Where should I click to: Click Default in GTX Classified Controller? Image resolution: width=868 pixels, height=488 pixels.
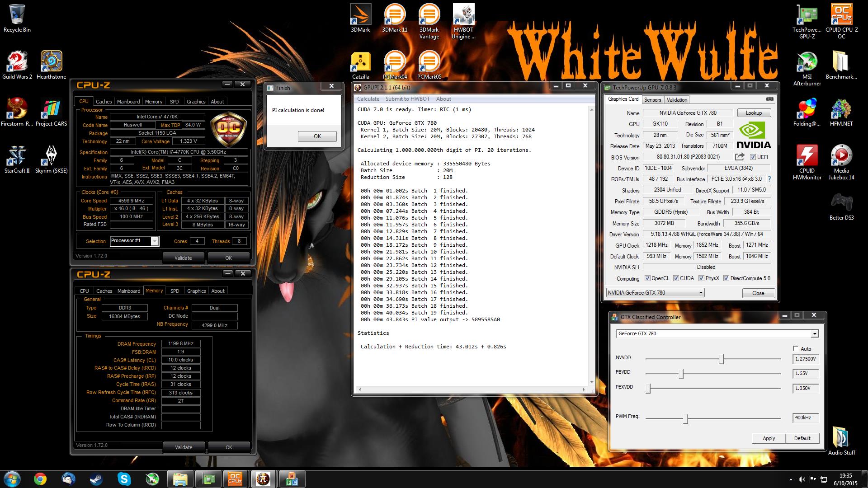[x=802, y=438]
